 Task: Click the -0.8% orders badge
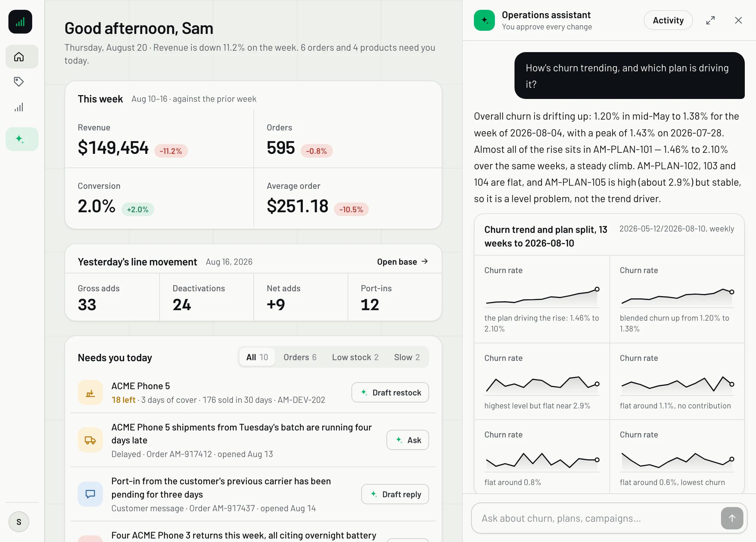pyautogui.click(x=316, y=151)
